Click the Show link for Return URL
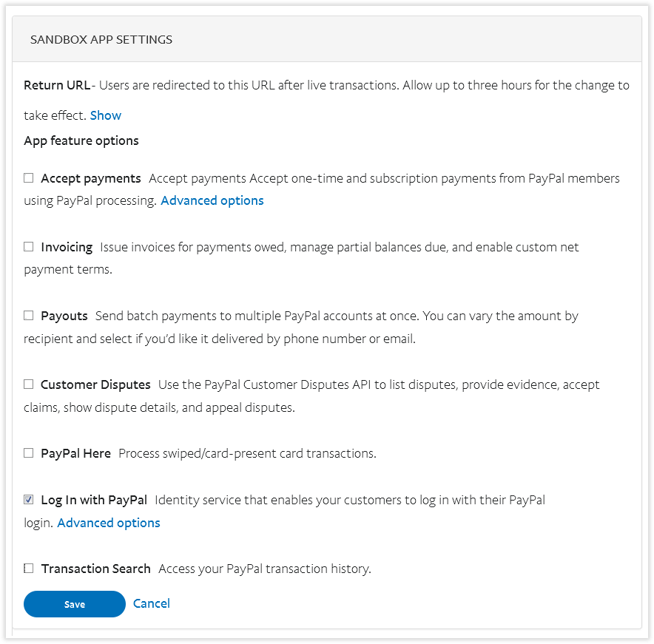654x644 pixels. [x=106, y=115]
